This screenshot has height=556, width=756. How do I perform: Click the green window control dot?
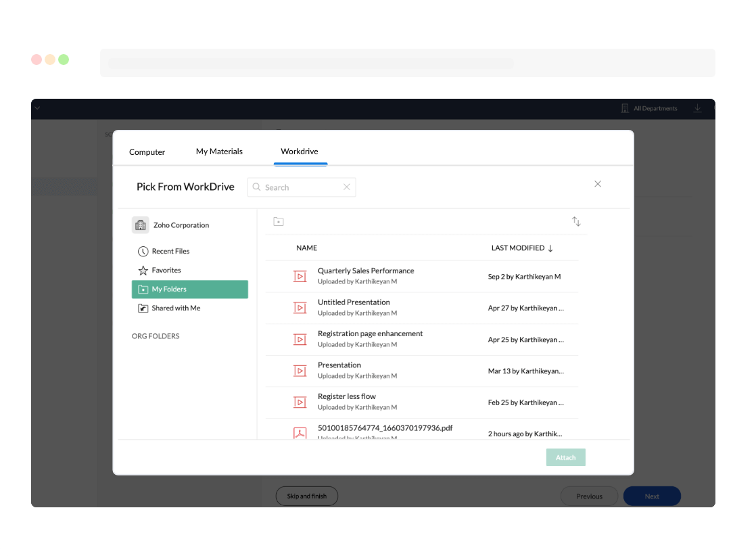point(64,60)
